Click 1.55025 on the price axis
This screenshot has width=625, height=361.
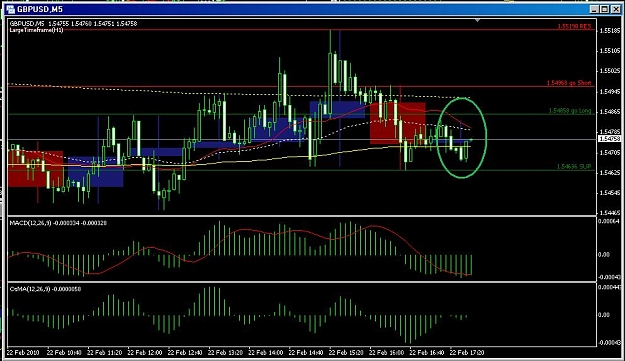(610, 71)
